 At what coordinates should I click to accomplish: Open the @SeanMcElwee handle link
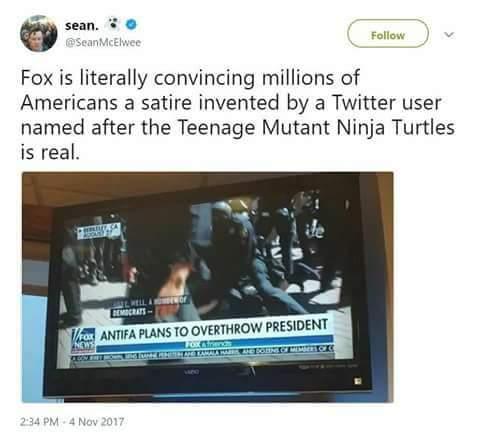click(103, 42)
